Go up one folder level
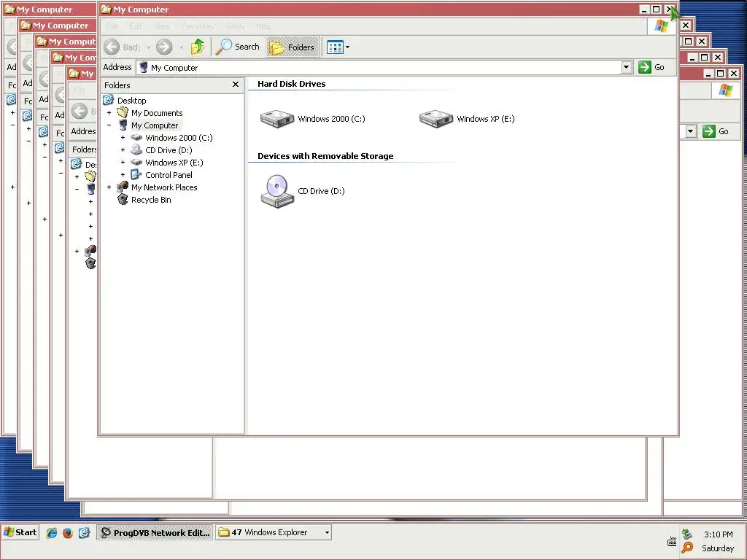 point(198,47)
